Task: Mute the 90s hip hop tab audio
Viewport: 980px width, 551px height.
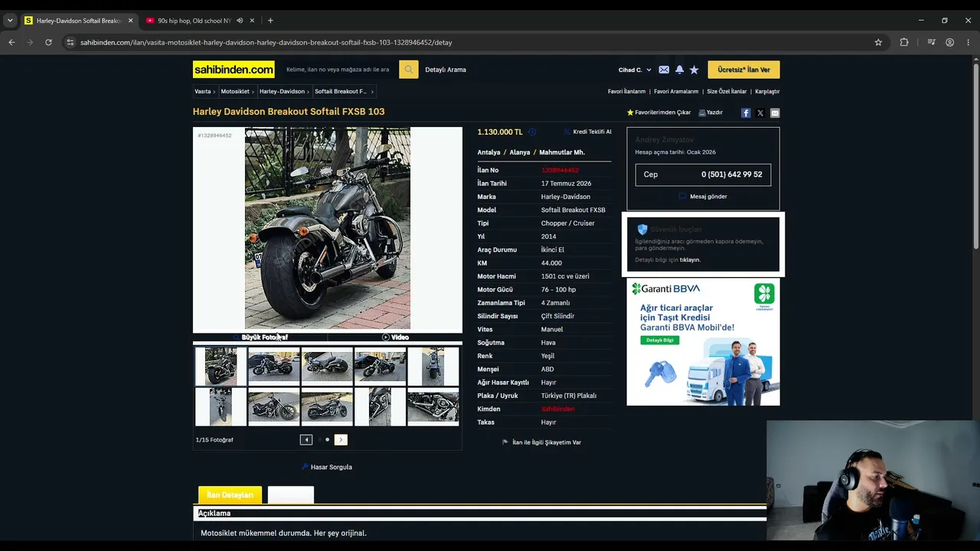Action: [x=240, y=21]
